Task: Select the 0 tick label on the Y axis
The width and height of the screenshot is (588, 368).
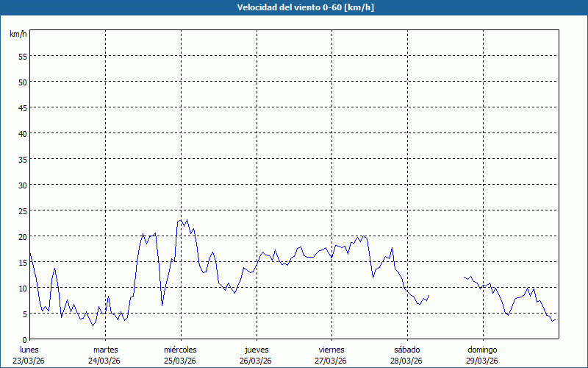Action: point(24,339)
